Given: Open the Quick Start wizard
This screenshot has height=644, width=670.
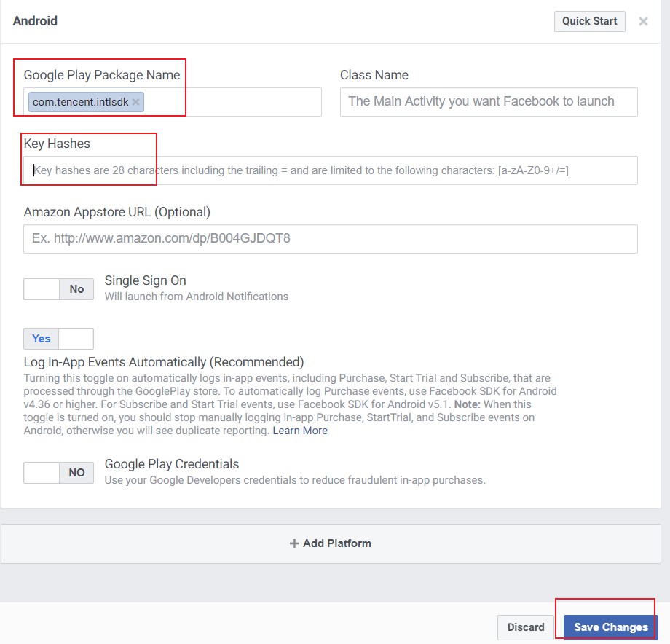Looking at the screenshot, I should [x=589, y=21].
